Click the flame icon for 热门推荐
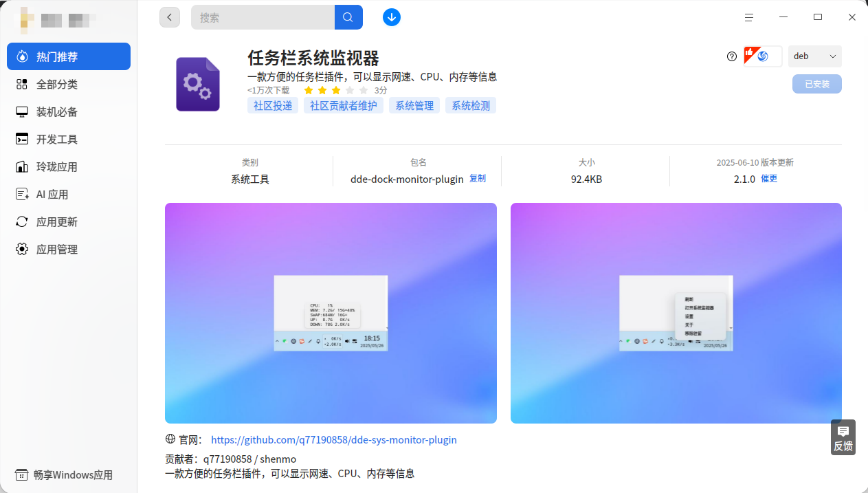868x493 pixels. point(22,56)
